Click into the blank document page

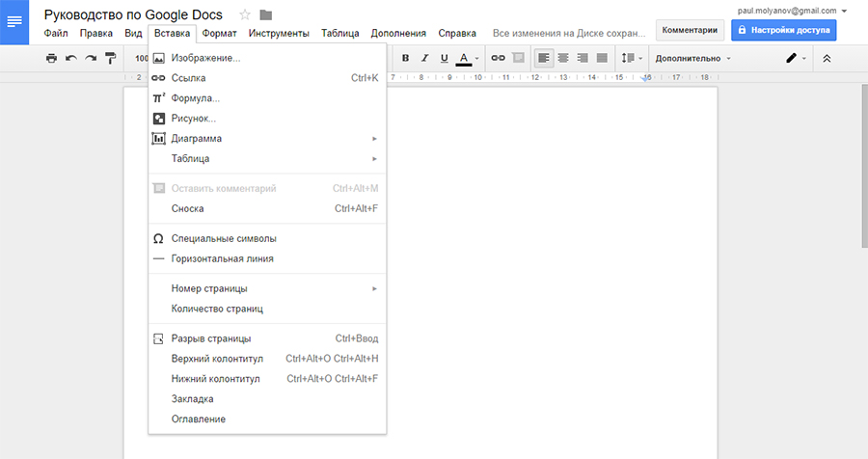552,271
